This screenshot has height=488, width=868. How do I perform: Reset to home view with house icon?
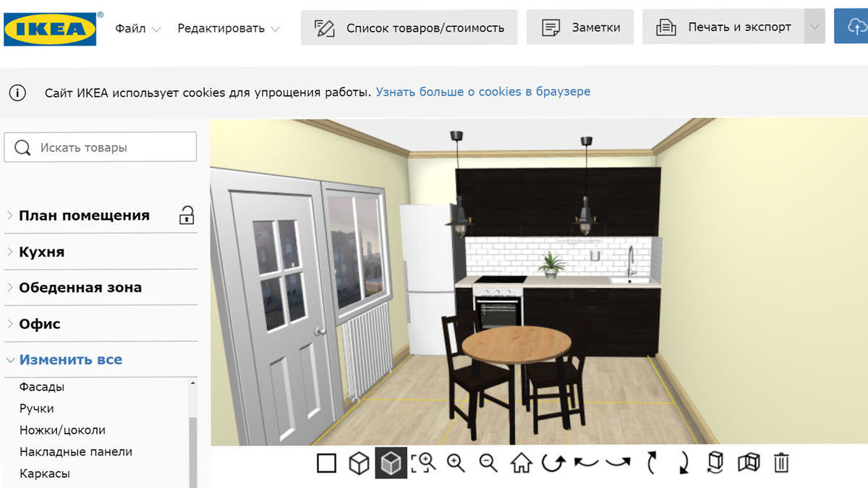[x=521, y=463]
